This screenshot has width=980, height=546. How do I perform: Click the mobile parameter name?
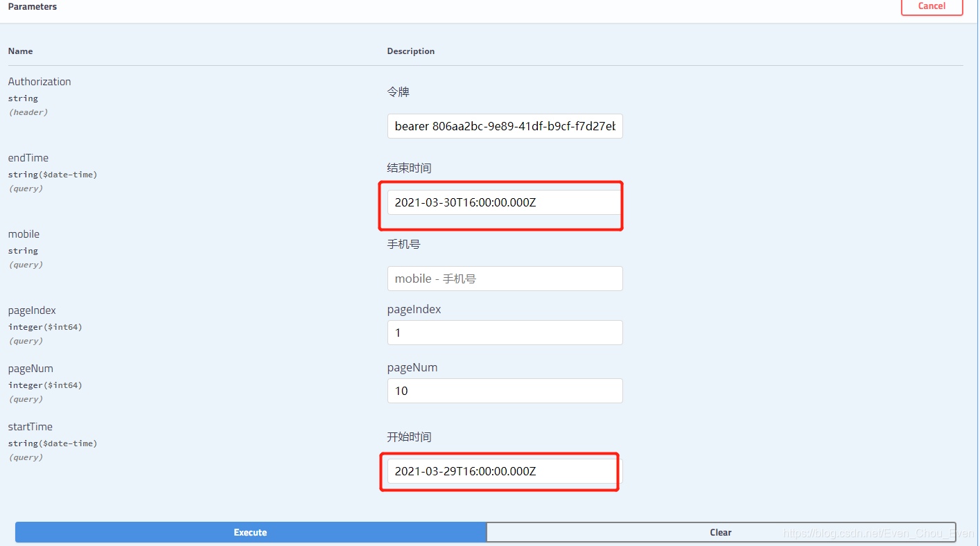point(24,234)
